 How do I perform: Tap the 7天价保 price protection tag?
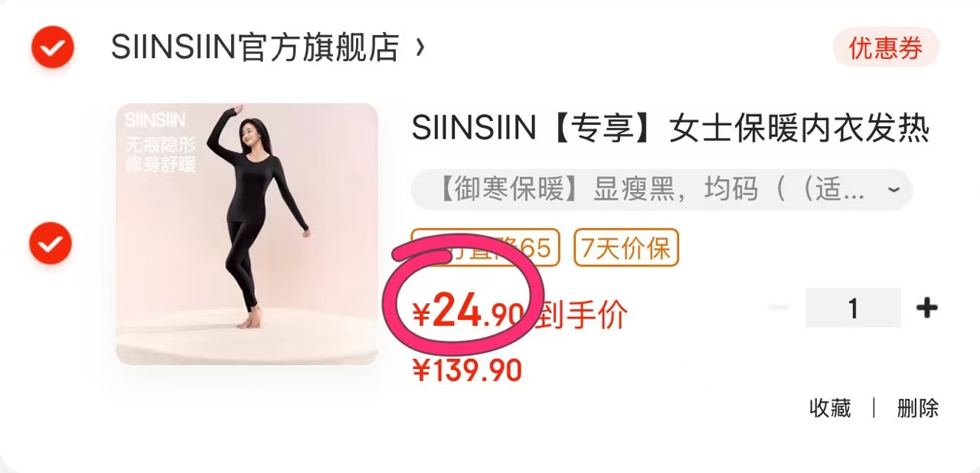click(x=626, y=248)
